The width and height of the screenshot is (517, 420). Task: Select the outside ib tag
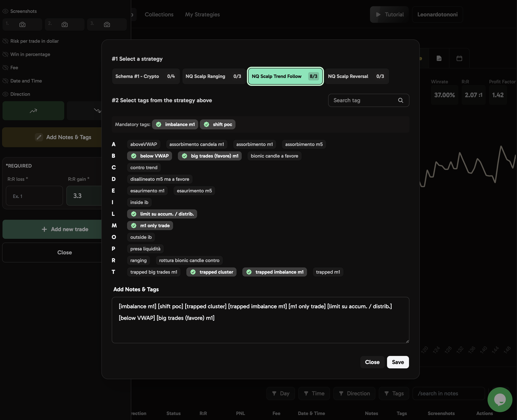pyautogui.click(x=141, y=237)
